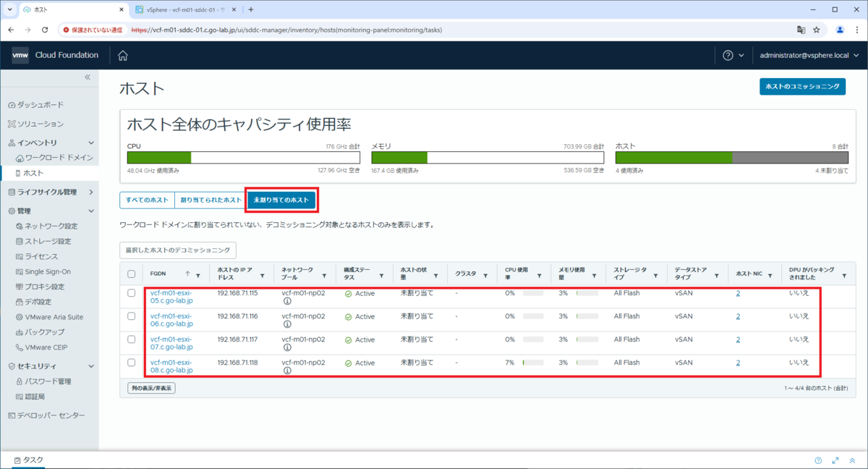Open browser profile avatar icon
This screenshot has width=868, height=469.
841,30
